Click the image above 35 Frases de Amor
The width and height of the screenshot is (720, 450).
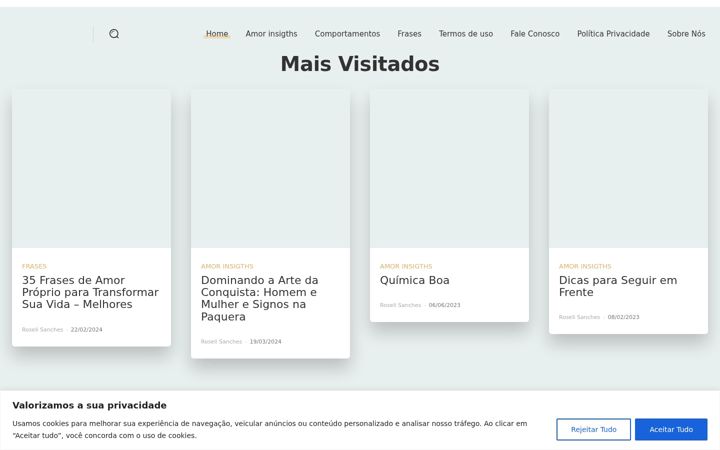pos(91,169)
